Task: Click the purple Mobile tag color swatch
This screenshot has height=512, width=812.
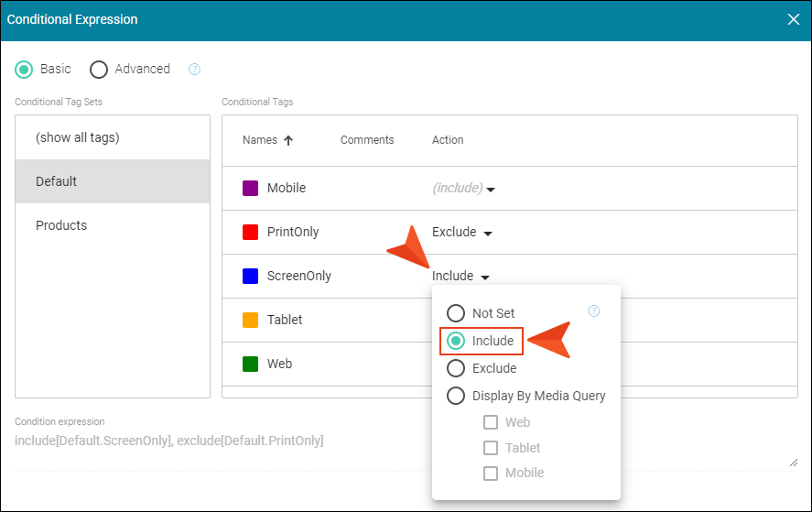Action: 251,188
